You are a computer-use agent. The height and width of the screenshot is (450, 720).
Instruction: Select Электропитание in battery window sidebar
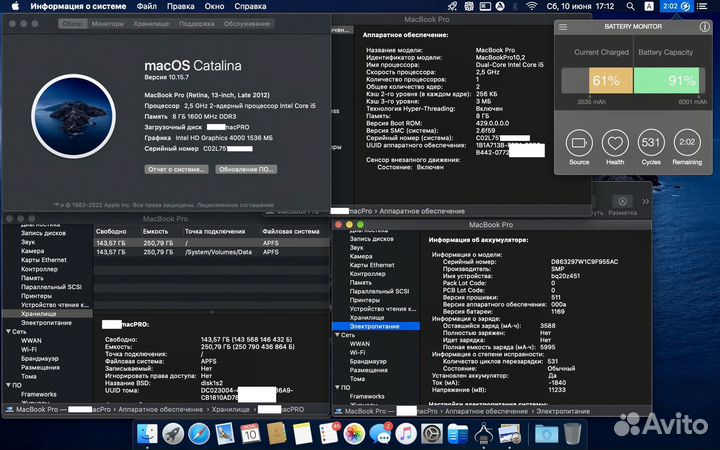(x=376, y=326)
